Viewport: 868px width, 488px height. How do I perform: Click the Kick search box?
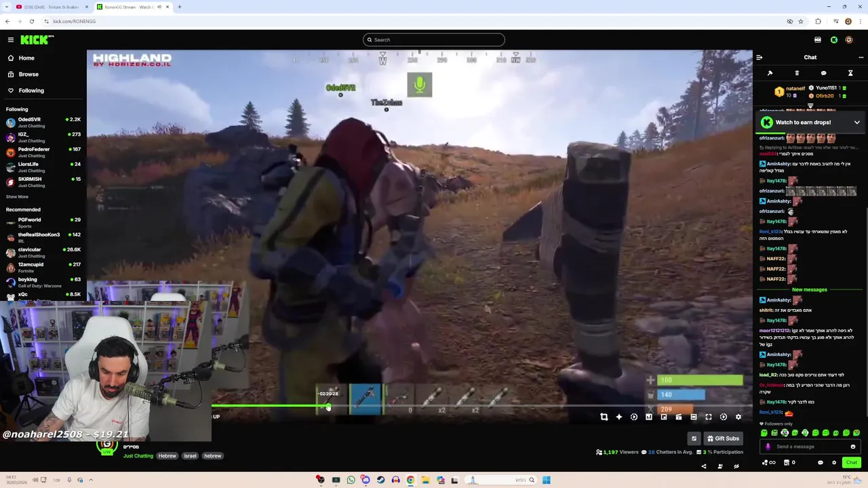point(434,40)
